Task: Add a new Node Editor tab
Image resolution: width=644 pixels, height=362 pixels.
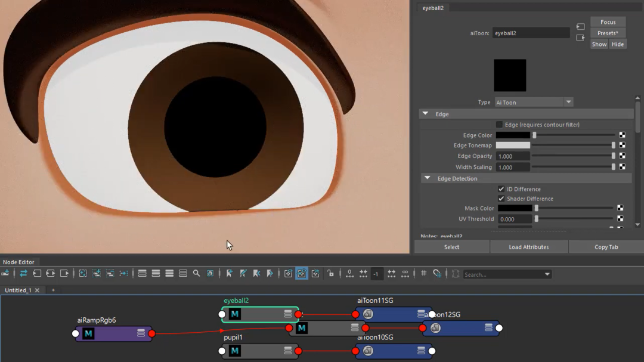Action: tap(53, 290)
